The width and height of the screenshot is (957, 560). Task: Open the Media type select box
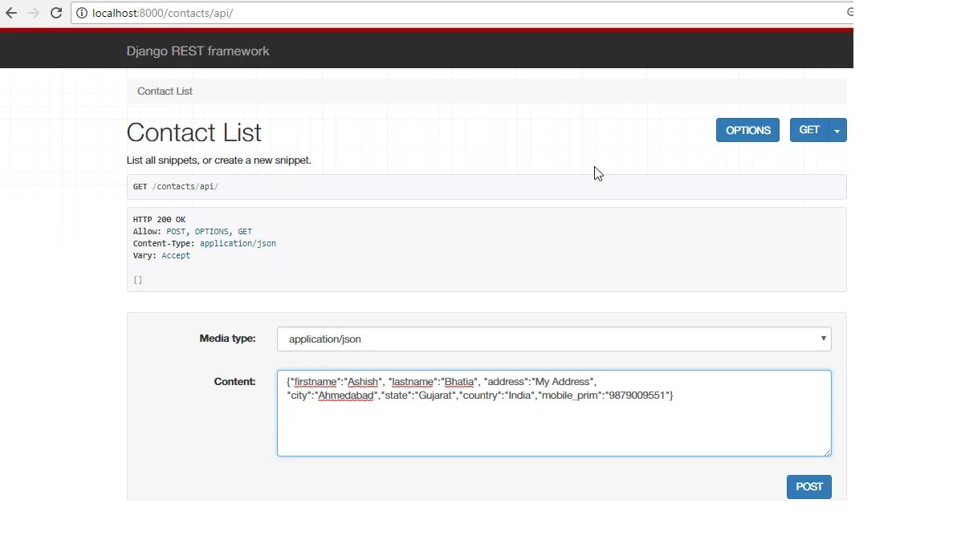(554, 339)
